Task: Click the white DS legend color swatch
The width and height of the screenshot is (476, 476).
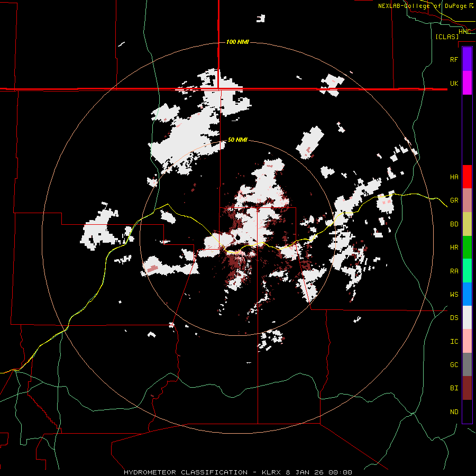Action: (x=467, y=317)
